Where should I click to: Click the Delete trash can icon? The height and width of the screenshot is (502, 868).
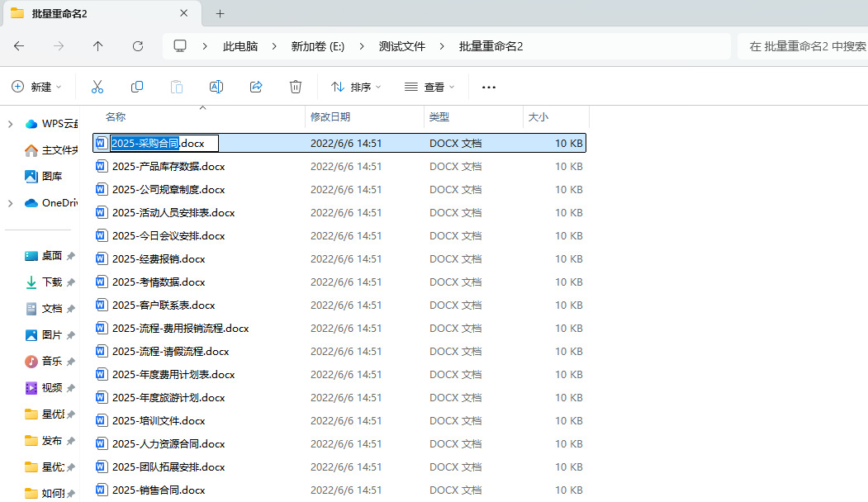click(296, 87)
